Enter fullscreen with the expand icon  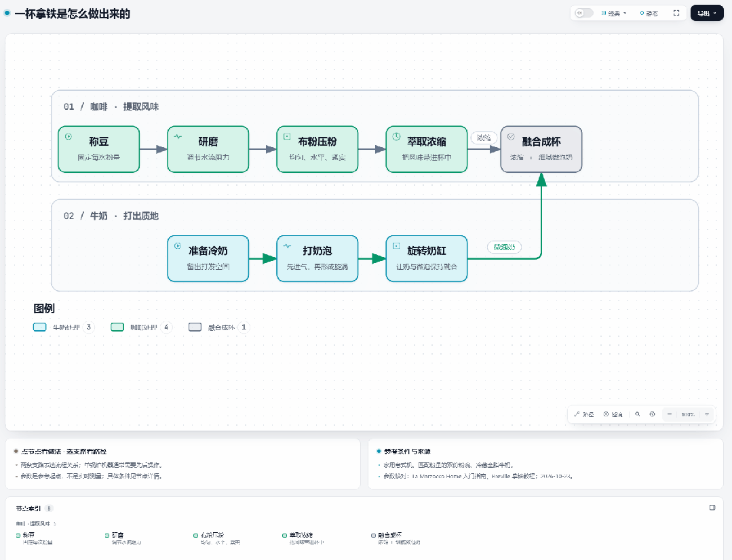pos(676,13)
